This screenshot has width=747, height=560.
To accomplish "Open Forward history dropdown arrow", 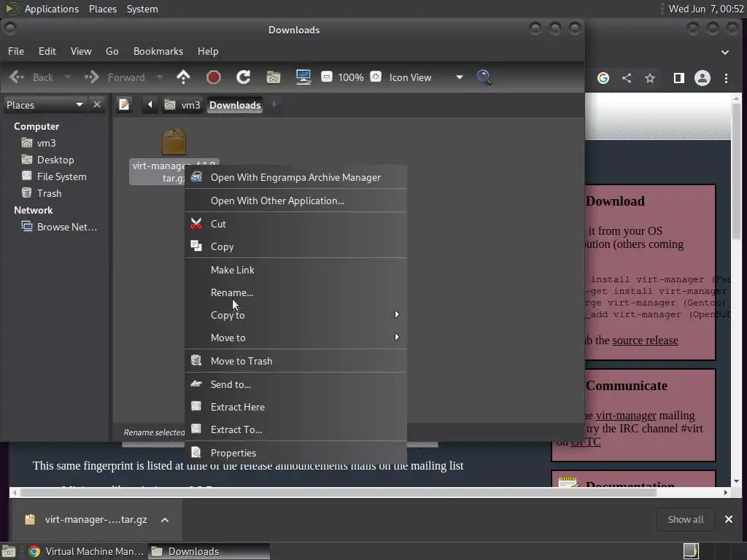I will pyautogui.click(x=160, y=77).
